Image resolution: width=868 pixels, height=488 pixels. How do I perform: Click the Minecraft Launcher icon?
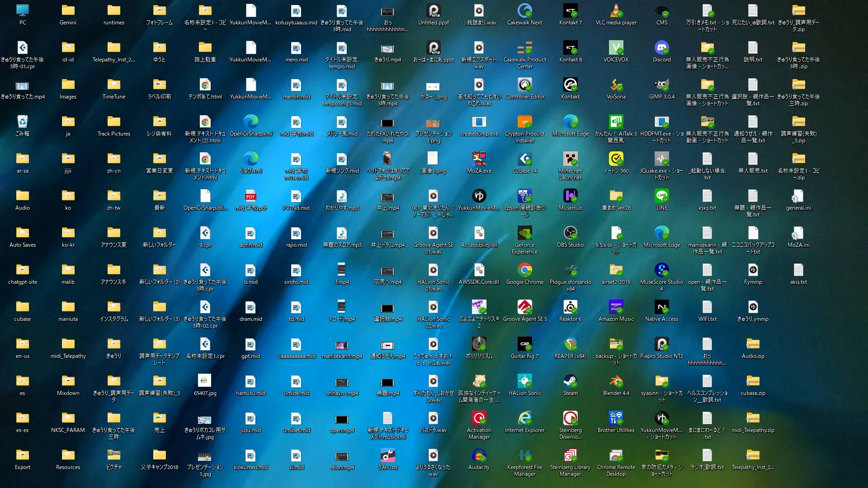tap(570, 159)
